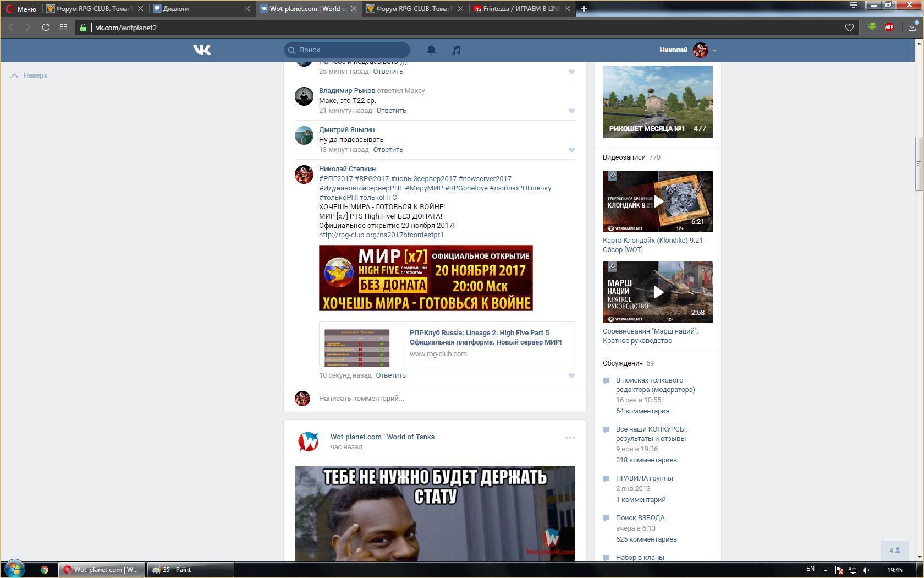Viewport: 924px width, 578px height.
Task: Open the Windows Start menu
Action: 15,569
